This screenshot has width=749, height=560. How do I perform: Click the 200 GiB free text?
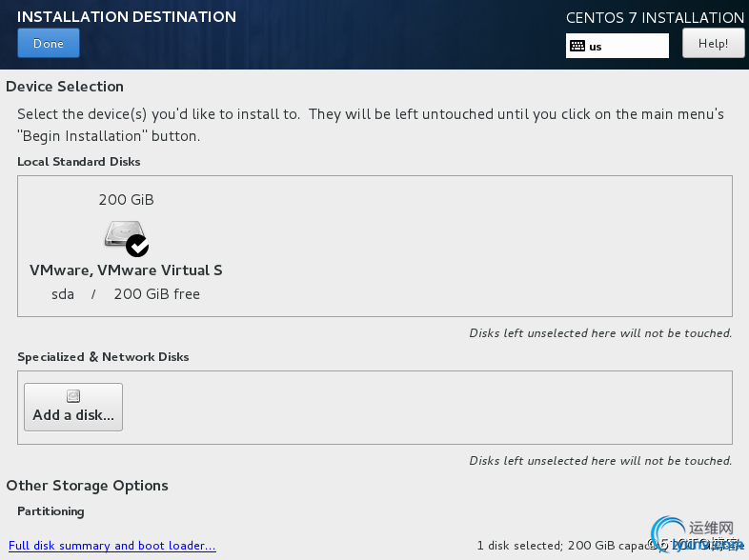tap(156, 294)
